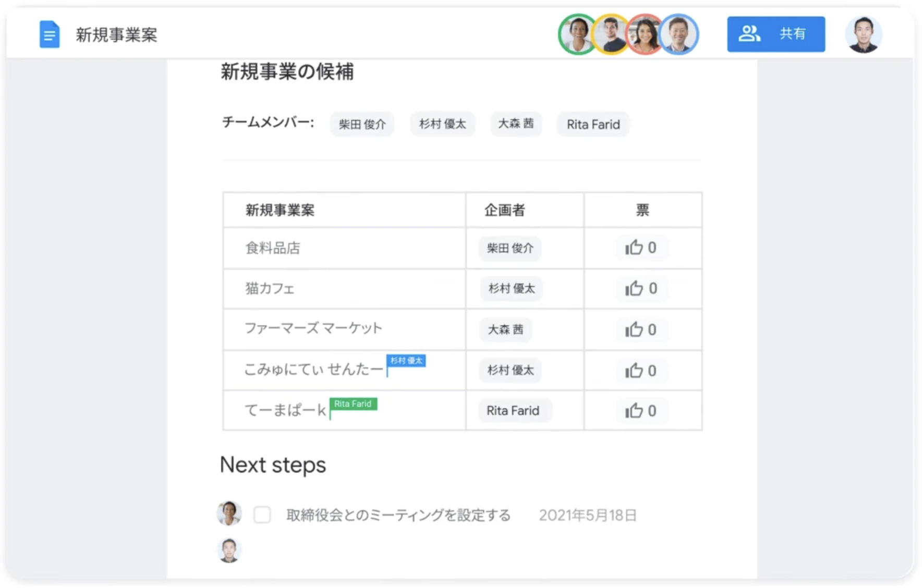Check the 取締役会とのミーティング task checkbox
This screenshot has height=588, width=924.
coord(262,515)
